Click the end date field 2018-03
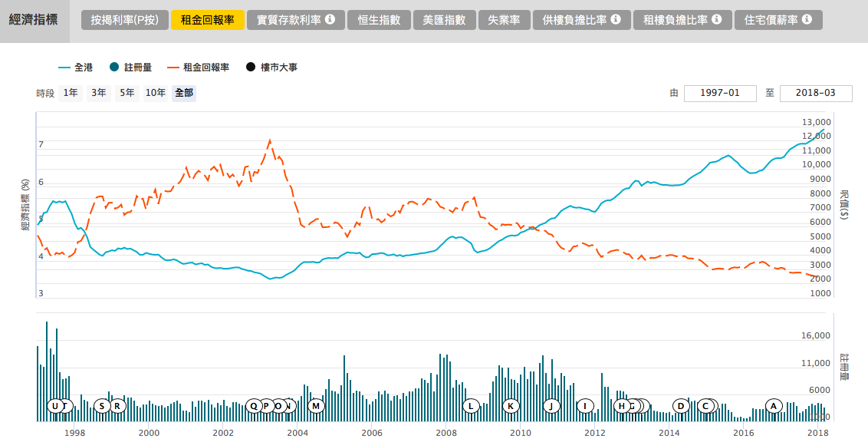This screenshot has width=868, height=439. [x=816, y=93]
